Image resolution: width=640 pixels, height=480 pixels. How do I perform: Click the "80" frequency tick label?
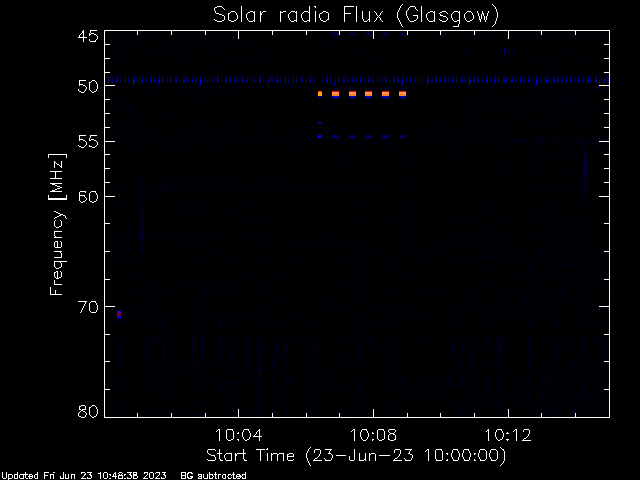(88, 411)
